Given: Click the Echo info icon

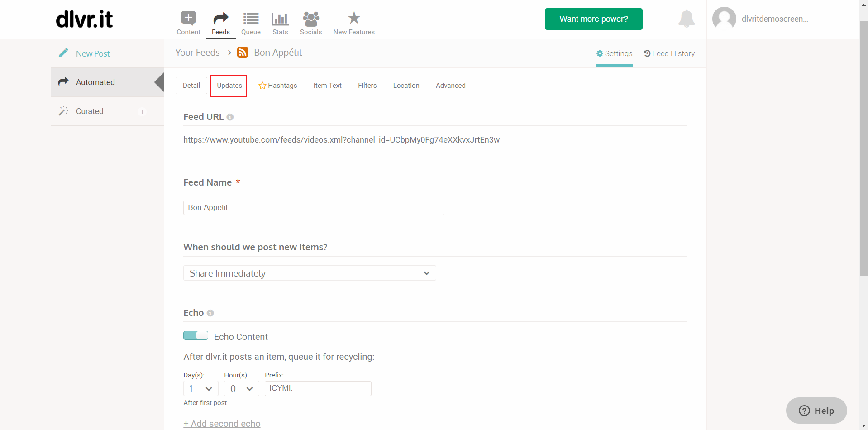Looking at the screenshot, I should [x=210, y=313].
